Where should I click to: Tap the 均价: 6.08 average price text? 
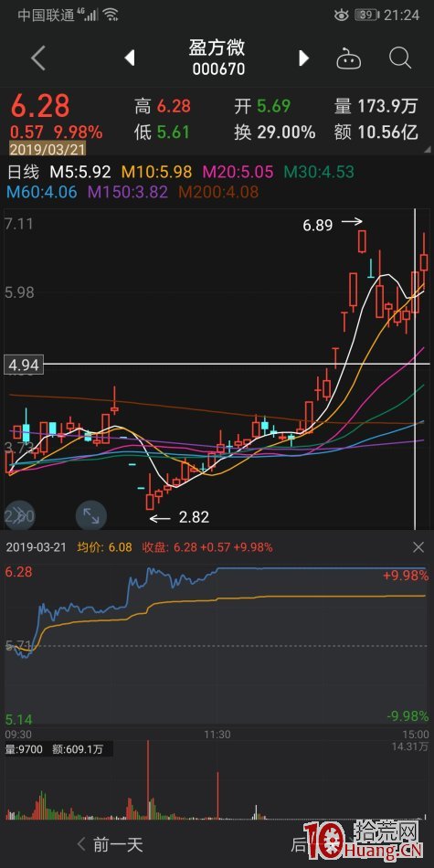click(104, 547)
